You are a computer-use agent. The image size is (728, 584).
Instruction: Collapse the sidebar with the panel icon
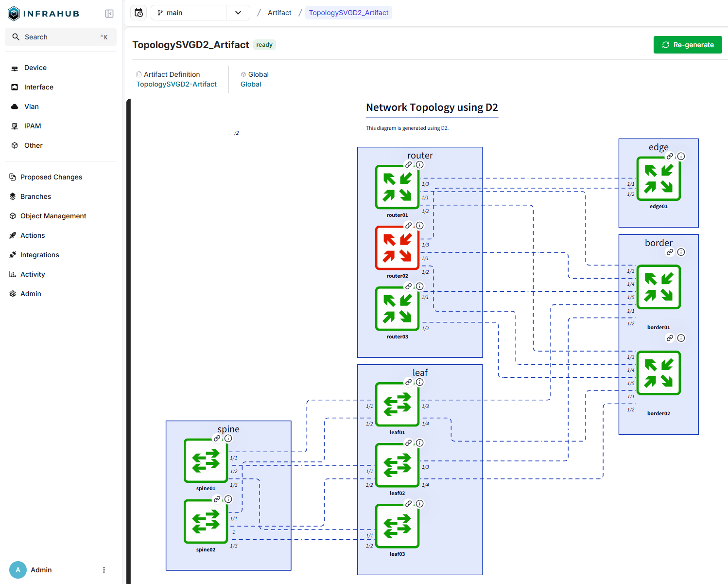[x=109, y=14]
